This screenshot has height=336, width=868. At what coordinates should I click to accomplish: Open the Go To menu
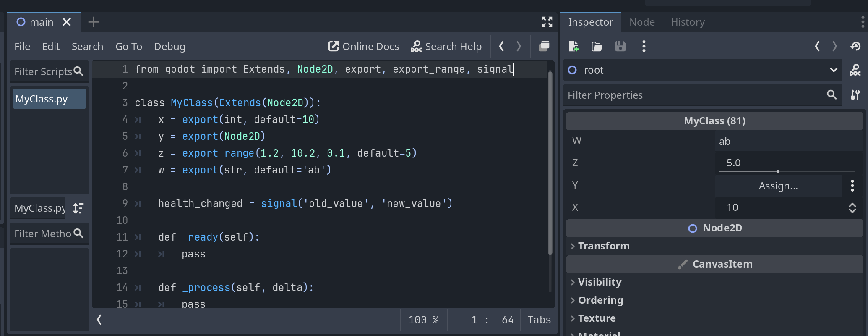pos(129,46)
